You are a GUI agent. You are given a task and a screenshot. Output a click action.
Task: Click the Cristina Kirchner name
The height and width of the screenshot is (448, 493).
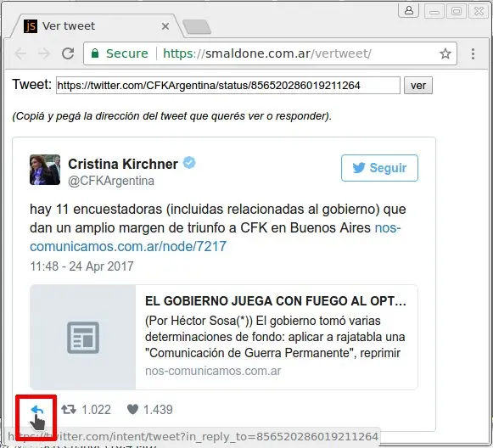click(123, 164)
